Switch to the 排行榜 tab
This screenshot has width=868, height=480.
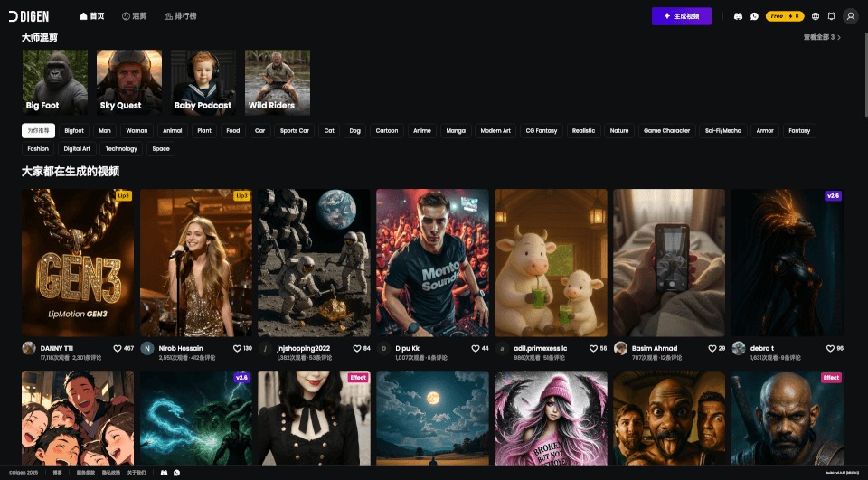(x=180, y=16)
